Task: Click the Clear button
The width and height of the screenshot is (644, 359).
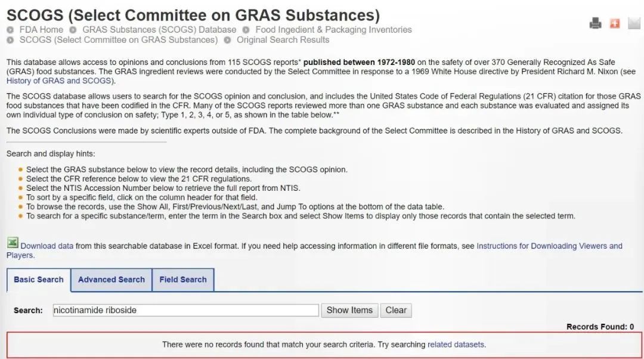Action: 396,310
